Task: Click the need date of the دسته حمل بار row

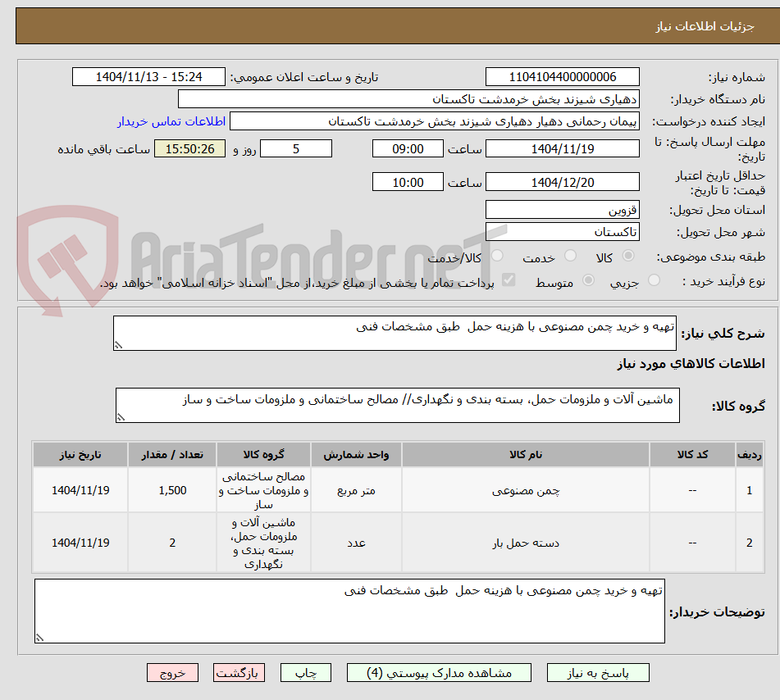Action: click(80, 543)
